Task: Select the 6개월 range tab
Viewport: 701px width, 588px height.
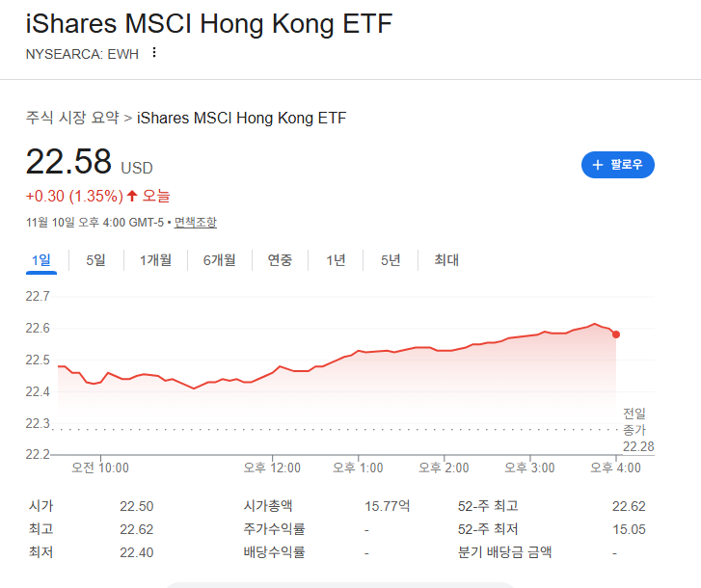Action: pyautogui.click(x=220, y=260)
